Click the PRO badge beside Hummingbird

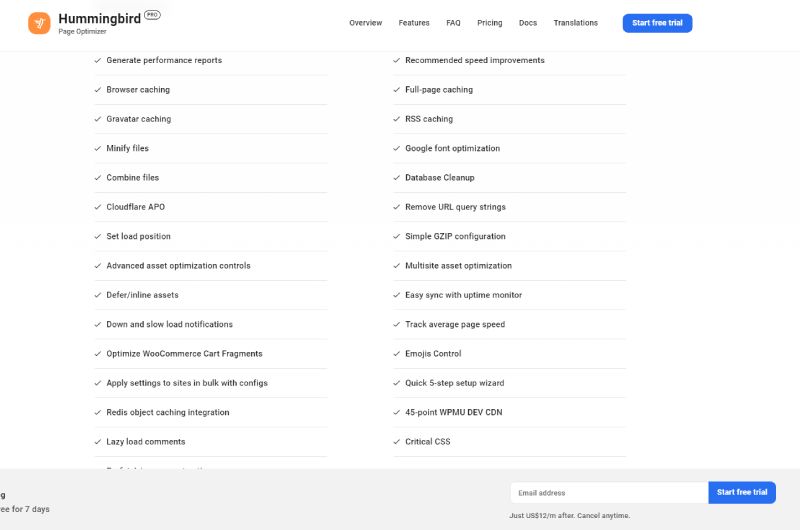152,15
